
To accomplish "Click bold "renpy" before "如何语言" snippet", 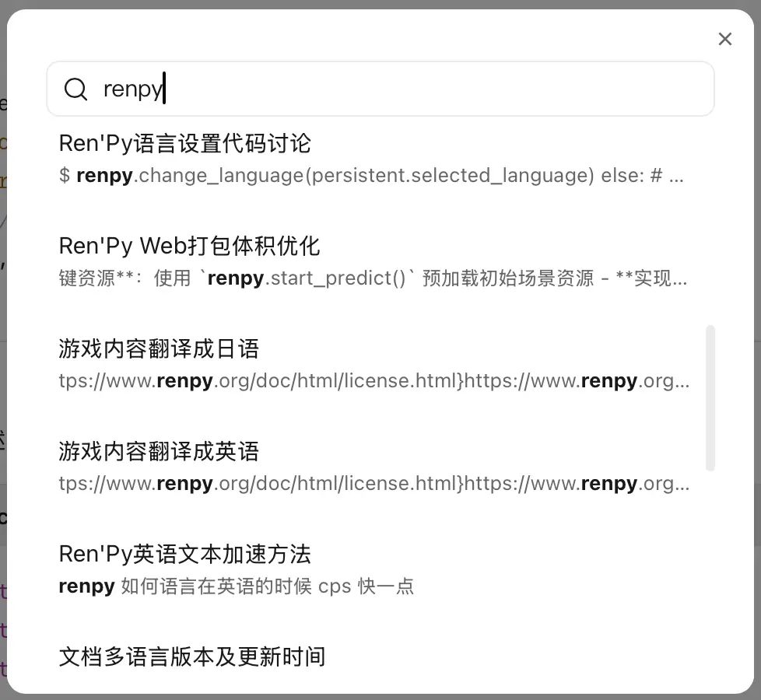I will [86, 586].
